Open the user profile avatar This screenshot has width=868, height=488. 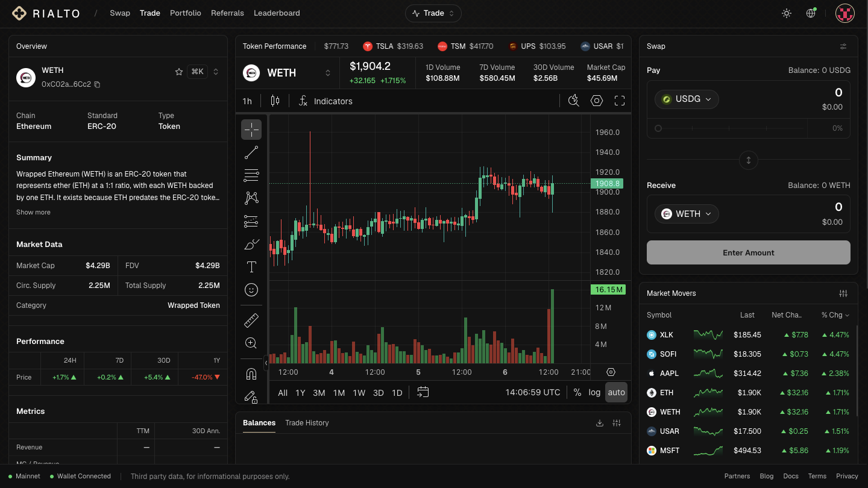pos(845,13)
